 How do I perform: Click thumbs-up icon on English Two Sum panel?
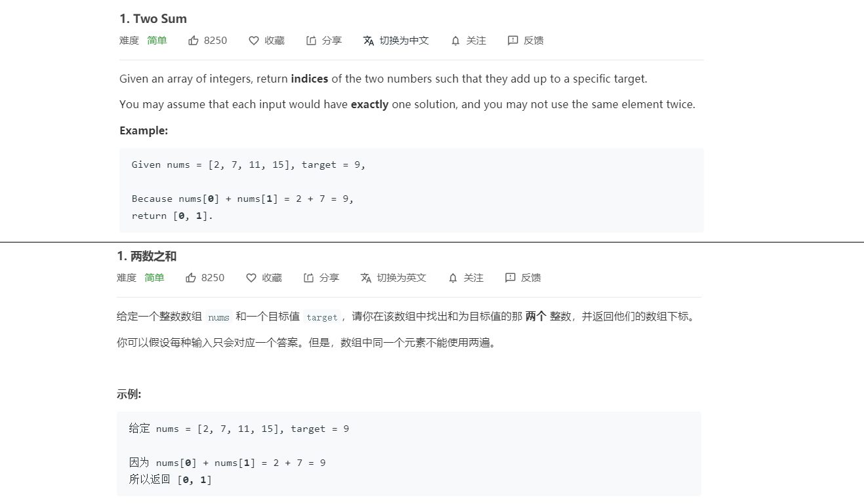click(194, 41)
